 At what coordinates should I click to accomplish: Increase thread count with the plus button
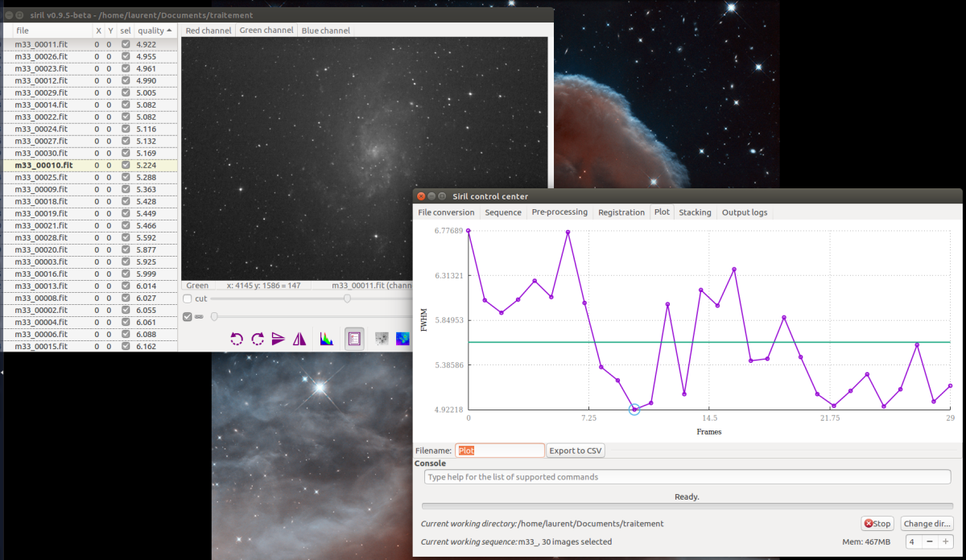pyautogui.click(x=946, y=542)
